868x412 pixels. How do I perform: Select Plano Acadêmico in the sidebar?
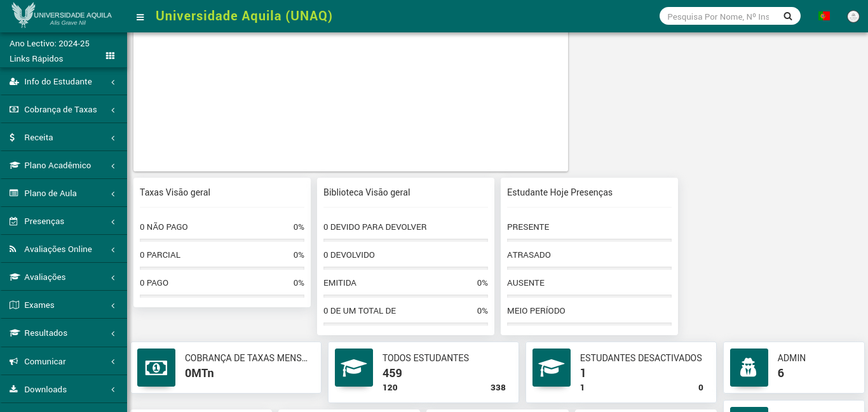click(x=57, y=166)
